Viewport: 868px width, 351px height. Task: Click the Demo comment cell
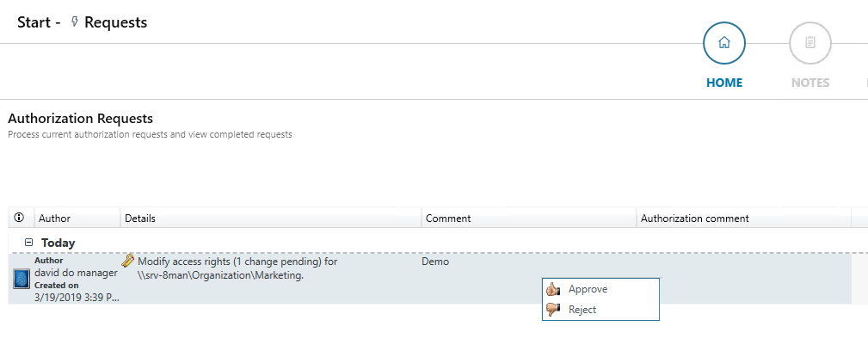pos(435,262)
